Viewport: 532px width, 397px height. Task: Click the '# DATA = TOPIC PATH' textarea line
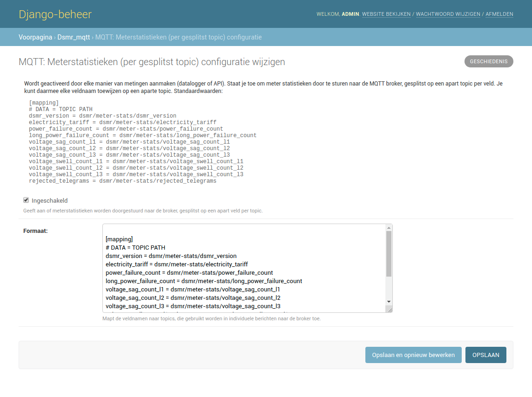tap(135, 248)
